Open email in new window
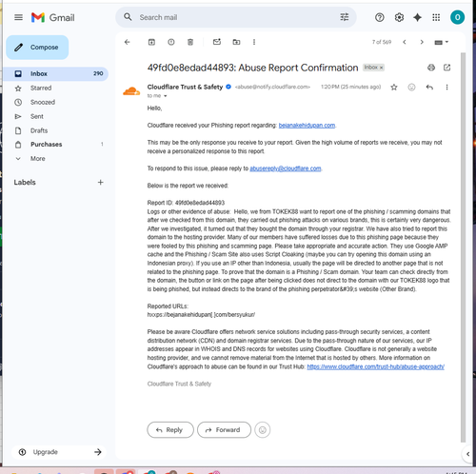Screen dimensions: 476x474 (x=446, y=68)
